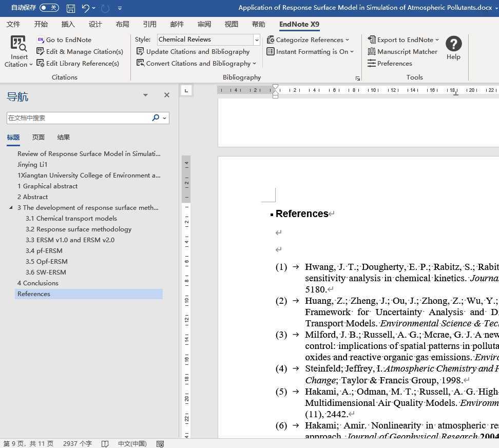Go to Review of Response Surface Model heading
The height and width of the screenshot is (448, 499).
click(x=89, y=153)
